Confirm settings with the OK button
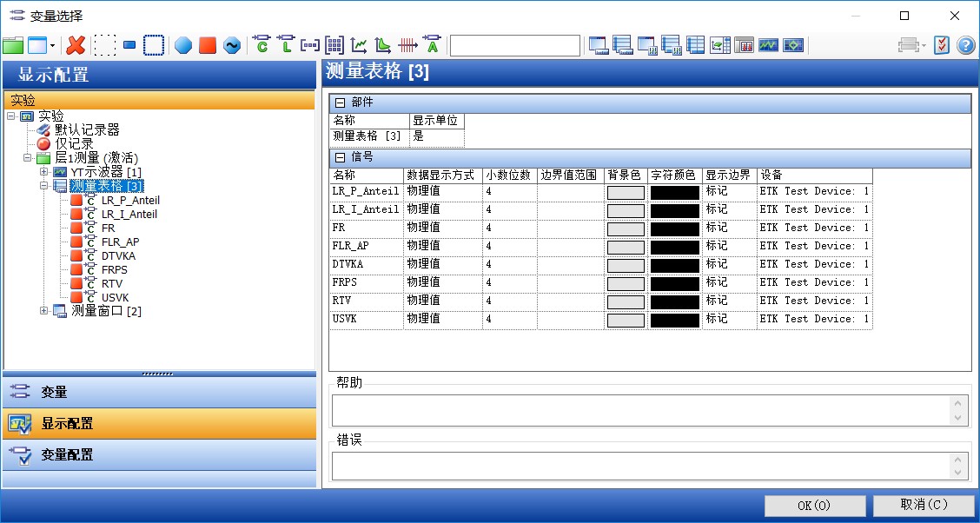Screen dimensions: 980x523 (x=814, y=506)
